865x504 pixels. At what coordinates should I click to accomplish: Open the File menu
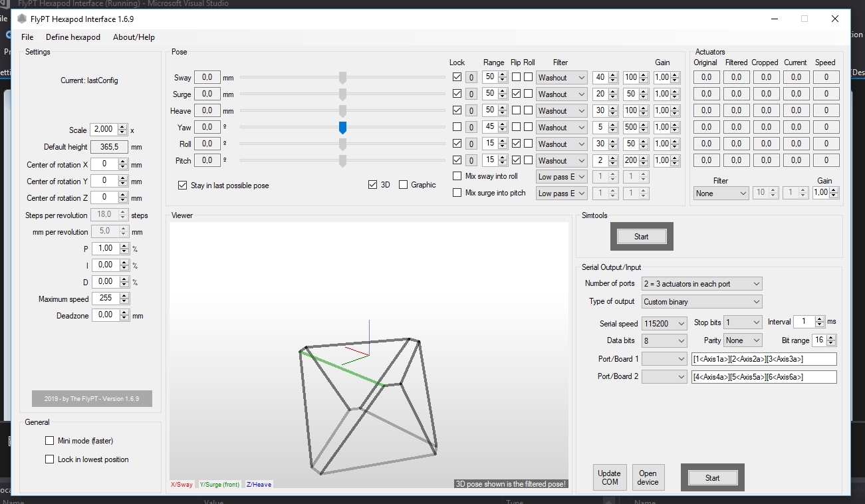point(27,37)
